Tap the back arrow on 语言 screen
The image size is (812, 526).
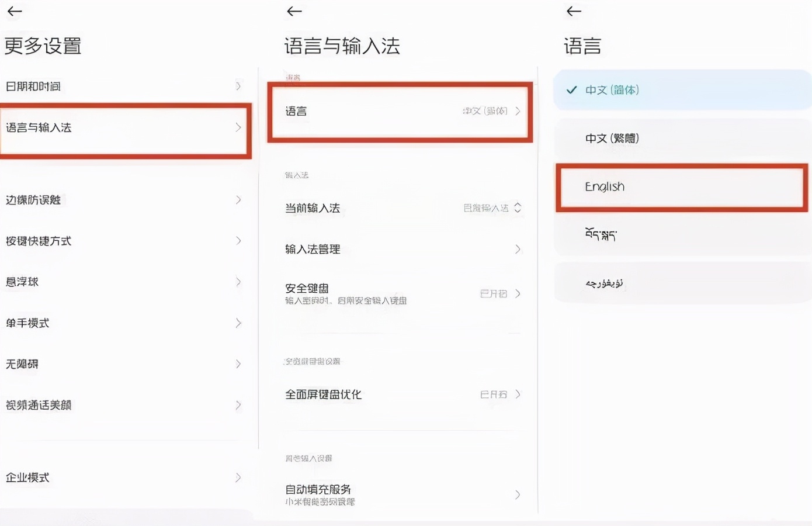click(x=573, y=11)
